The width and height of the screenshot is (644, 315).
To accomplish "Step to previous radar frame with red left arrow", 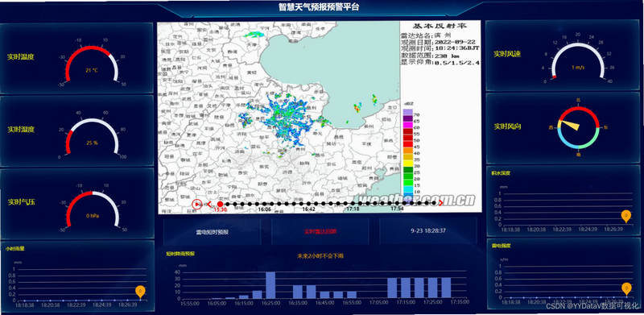I will (209, 204).
